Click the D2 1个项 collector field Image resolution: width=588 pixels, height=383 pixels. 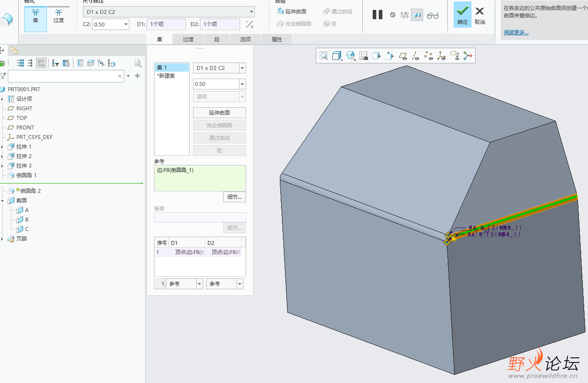pos(220,24)
